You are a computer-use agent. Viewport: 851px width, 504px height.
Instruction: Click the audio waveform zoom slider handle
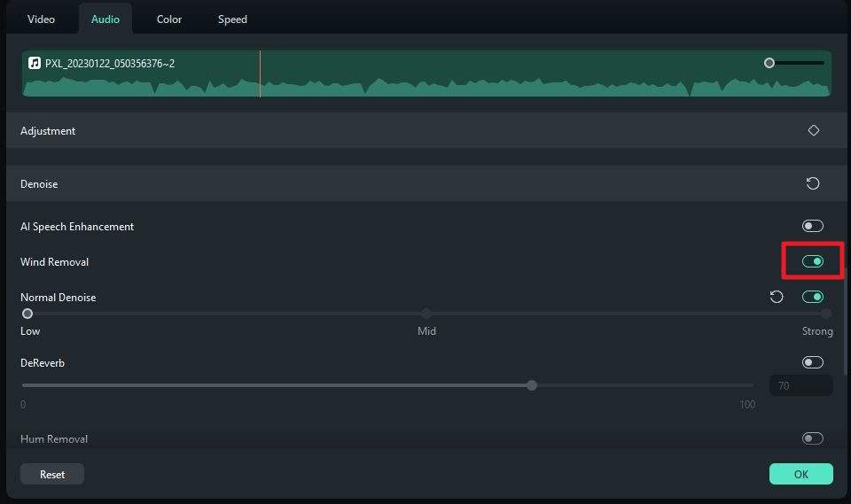click(769, 63)
